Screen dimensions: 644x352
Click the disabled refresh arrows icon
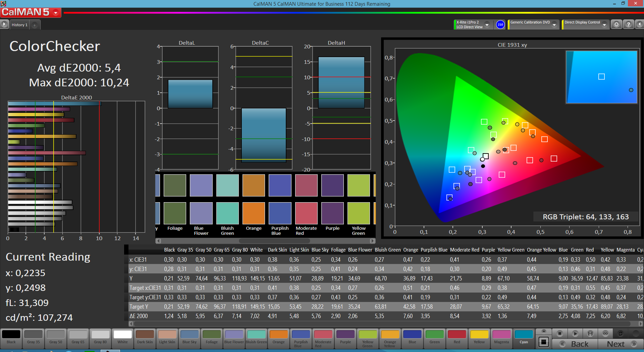point(621,334)
